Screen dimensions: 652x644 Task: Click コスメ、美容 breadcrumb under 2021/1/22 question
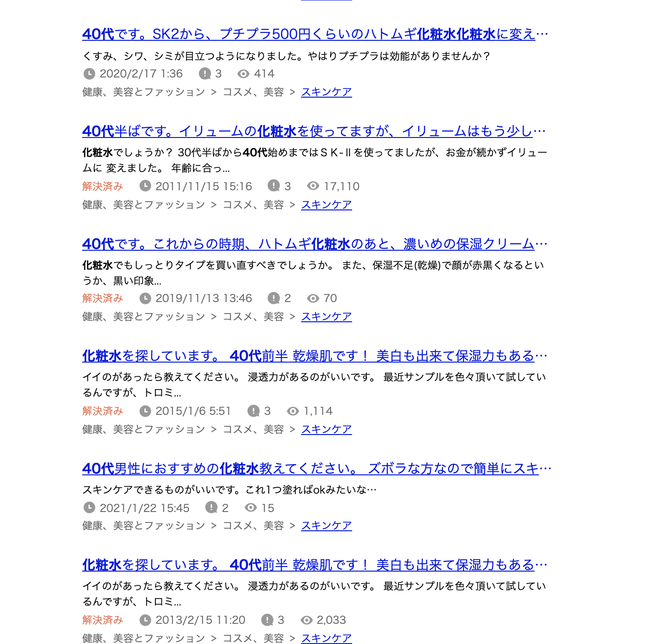[254, 526]
